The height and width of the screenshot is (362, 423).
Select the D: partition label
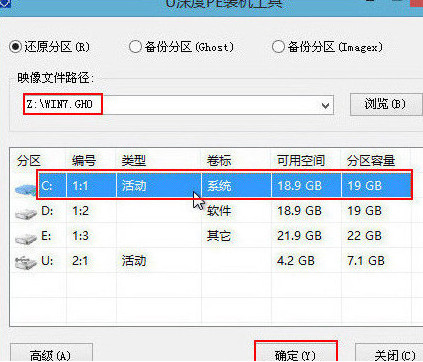pyautogui.click(x=47, y=211)
